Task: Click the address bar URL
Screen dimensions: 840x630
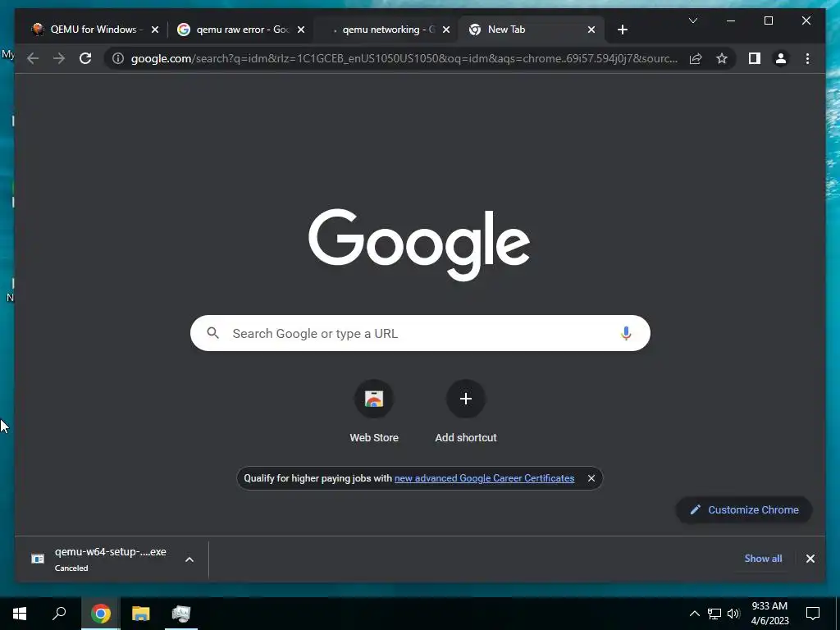Action: (404, 58)
